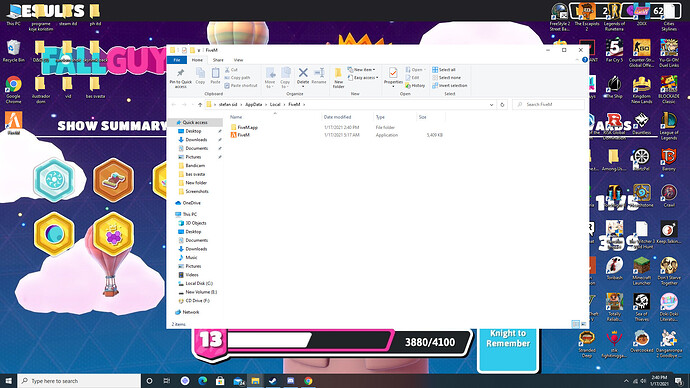
Task: Switch to the Home ribbon tab
Action: [x=197, y=60]
